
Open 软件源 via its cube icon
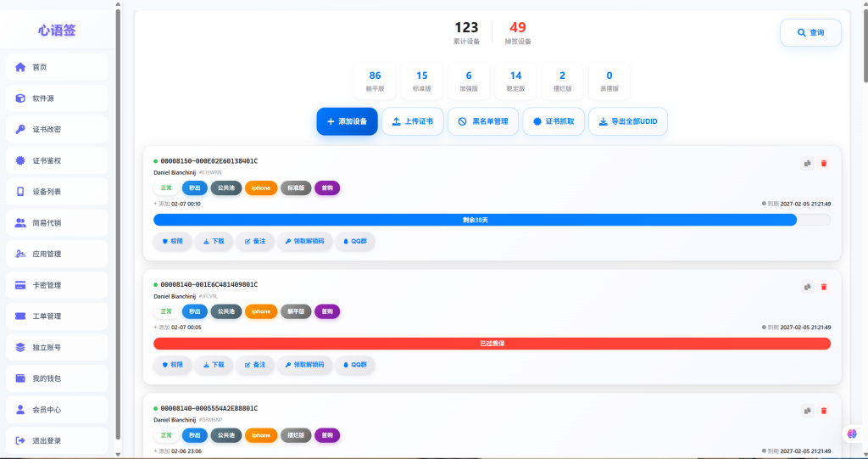[x=20, y=98]
